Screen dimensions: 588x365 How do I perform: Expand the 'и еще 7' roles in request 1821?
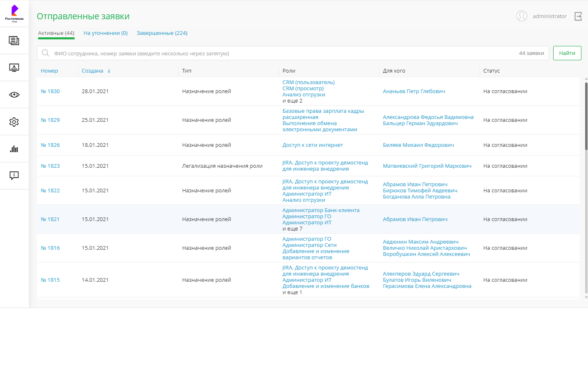(x=292, y=229)
